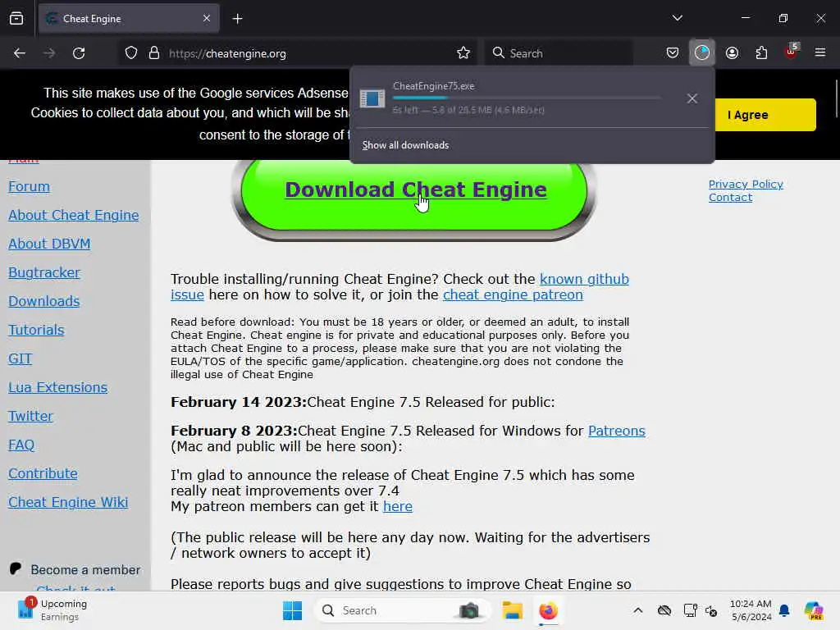The image size is (840, 630).
Task: Launch Copilot preview from taskbar
Action: (814, 610)
